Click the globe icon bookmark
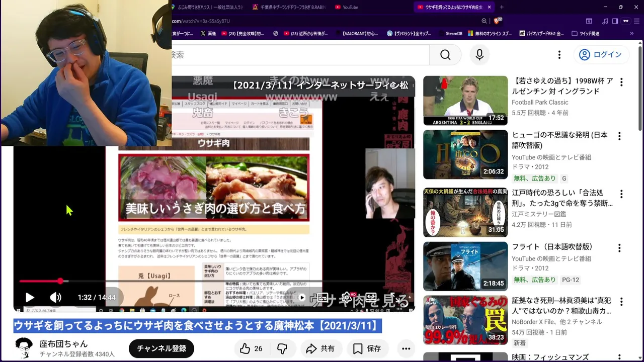The height and width of the screenshot is (362, 644). tap(275, 34)
